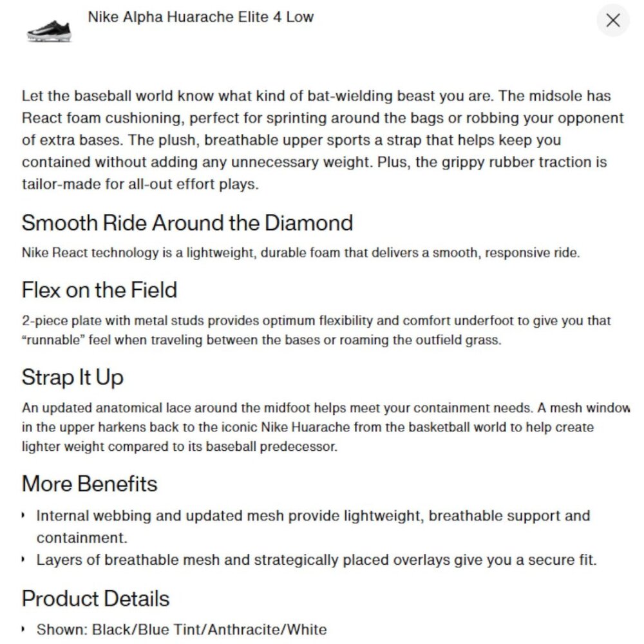Click the More Benefits heading
Viewport: 644px width, 644px height.
(90, 484)
